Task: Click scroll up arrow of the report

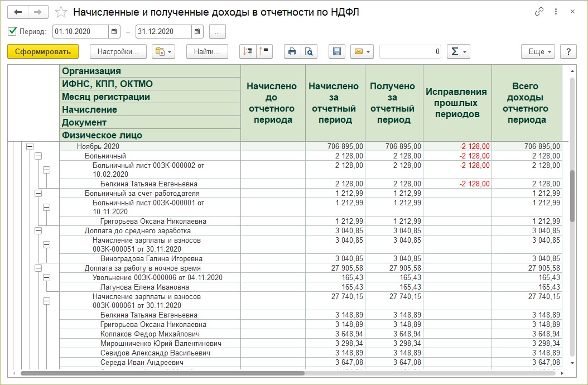Action: tap(572, 70)
